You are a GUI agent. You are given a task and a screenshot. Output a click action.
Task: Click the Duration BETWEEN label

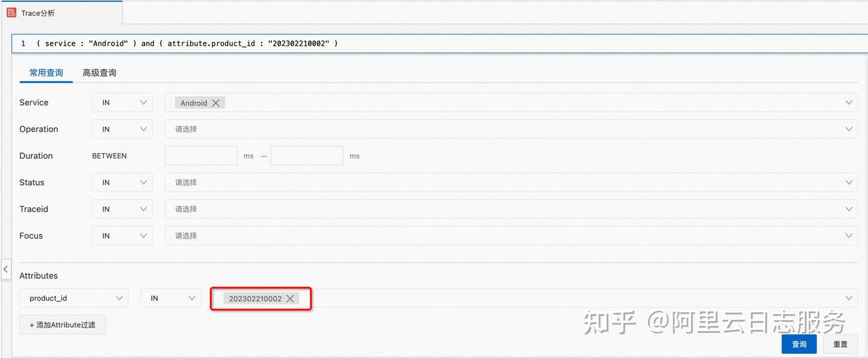[x=109, y=155]
